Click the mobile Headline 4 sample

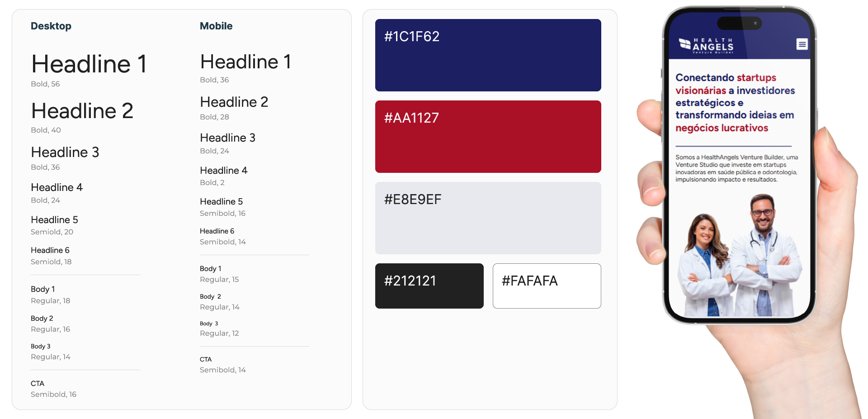(x=224, y=171)
